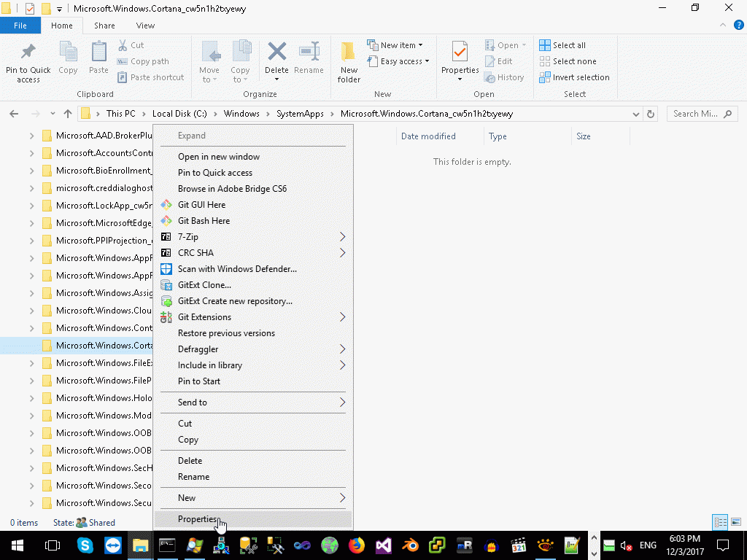Open Firefox from the taskbar

point(356,545)
